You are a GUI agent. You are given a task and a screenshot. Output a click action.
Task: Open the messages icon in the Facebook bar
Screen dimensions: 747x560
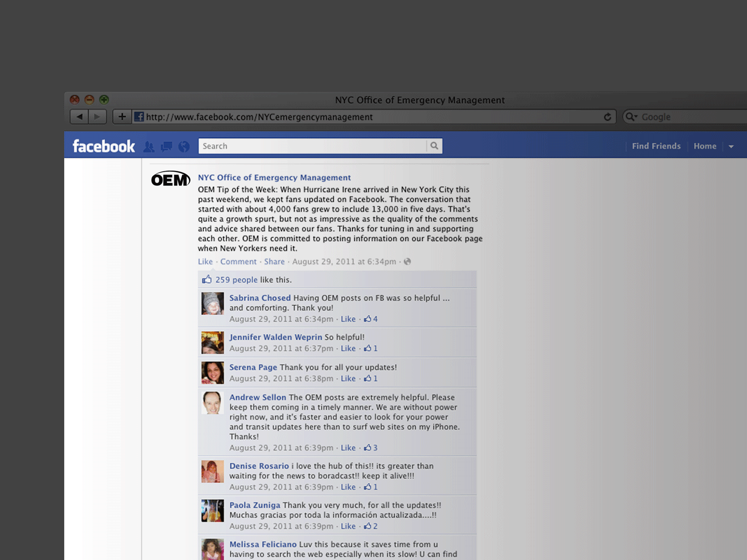pyautogui.click(x=167, y=147)
